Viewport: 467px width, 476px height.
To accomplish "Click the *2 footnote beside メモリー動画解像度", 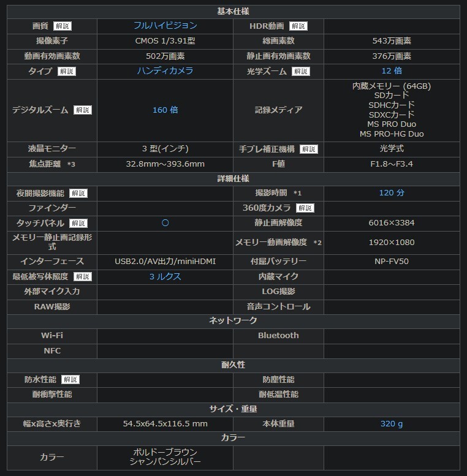I will pyautogui.click(x=317, y=243).
